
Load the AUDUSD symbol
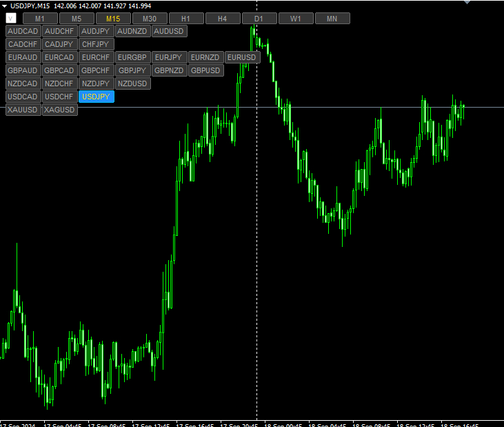click(x=169, y=31)
